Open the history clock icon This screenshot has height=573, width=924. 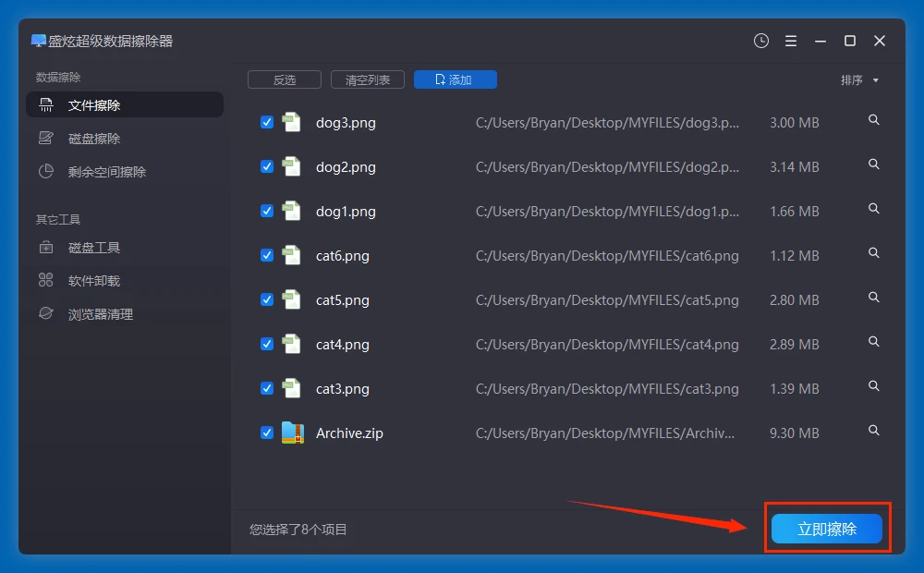coord(761,41)
